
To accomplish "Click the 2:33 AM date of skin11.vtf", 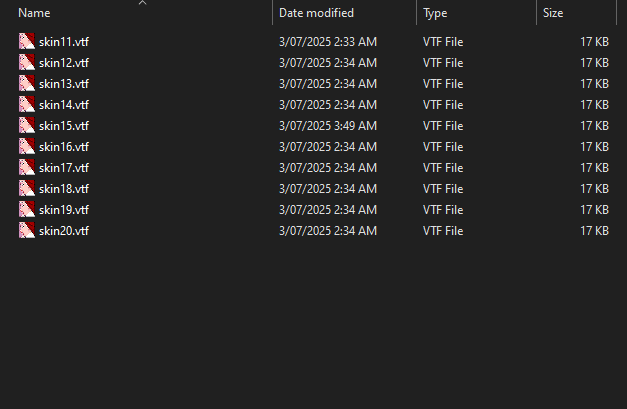I will pos(327,42).
